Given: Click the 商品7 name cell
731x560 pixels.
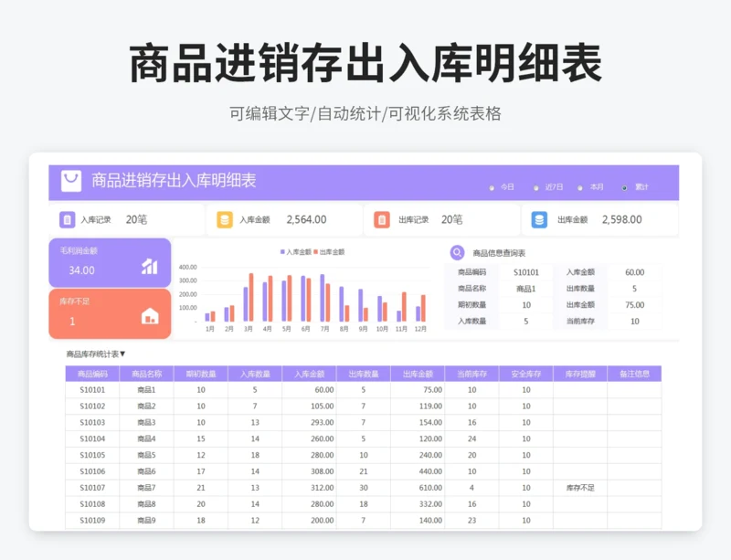Looking at the screenshot, I should pos(146,488).
